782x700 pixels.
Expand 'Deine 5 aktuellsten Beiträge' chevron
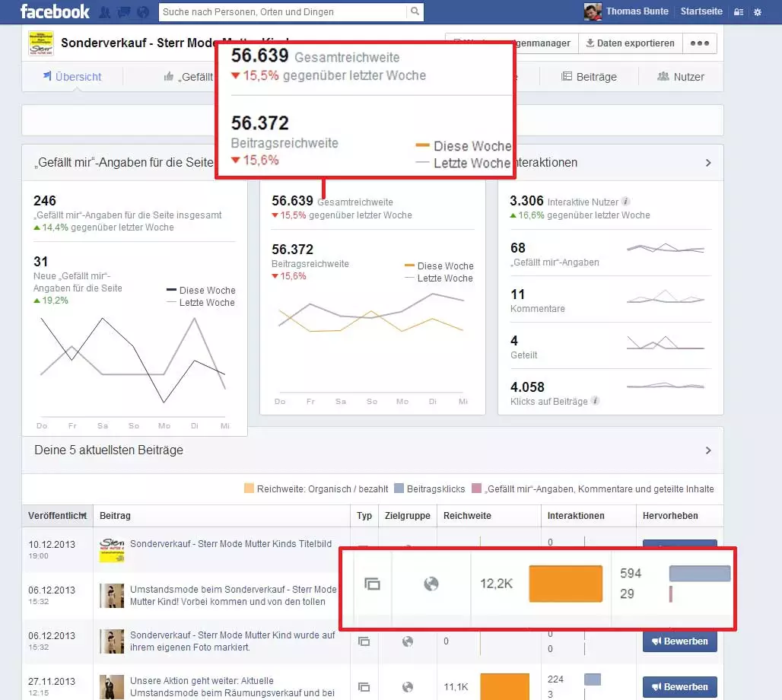pyautogui.click(x=708, y=450)
